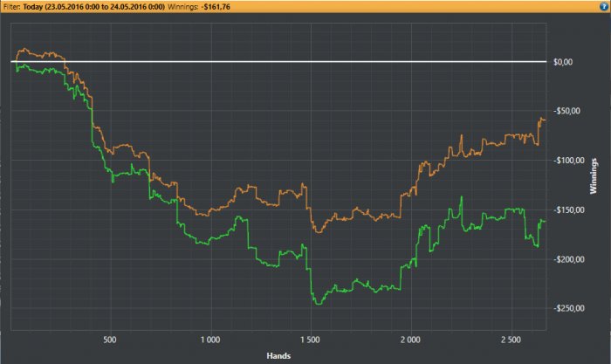Click the '500' hands axis label

[110, 340]
